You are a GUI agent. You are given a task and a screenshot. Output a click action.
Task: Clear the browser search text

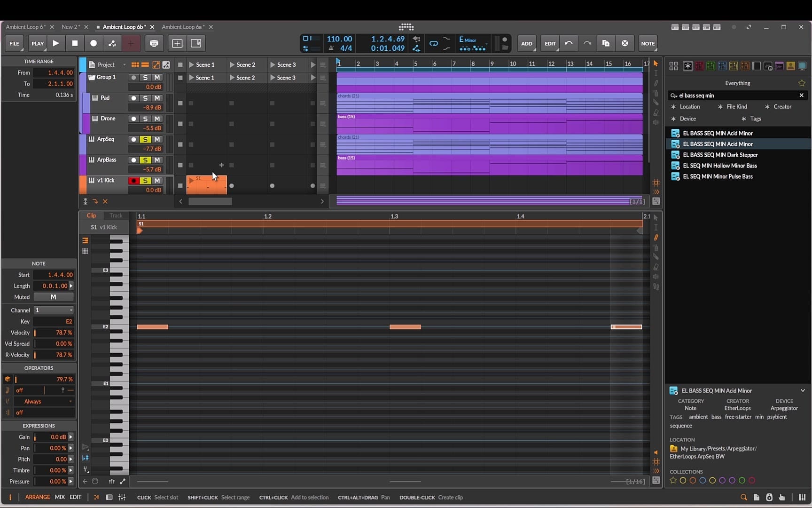[802, 95]
